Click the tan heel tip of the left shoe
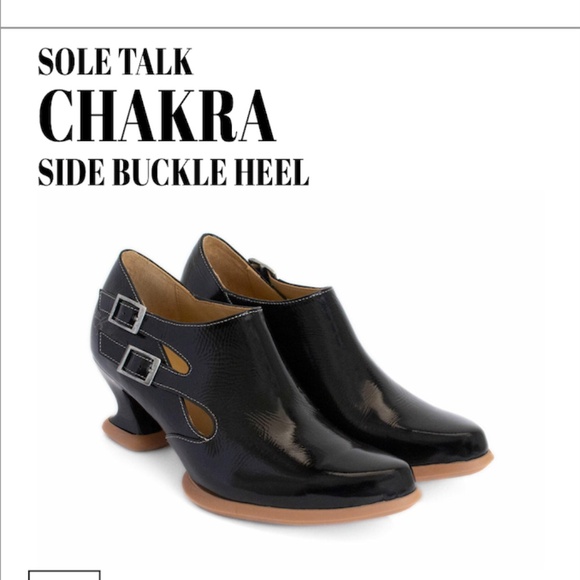Screen dimensions: 580x580 point(134,434)
